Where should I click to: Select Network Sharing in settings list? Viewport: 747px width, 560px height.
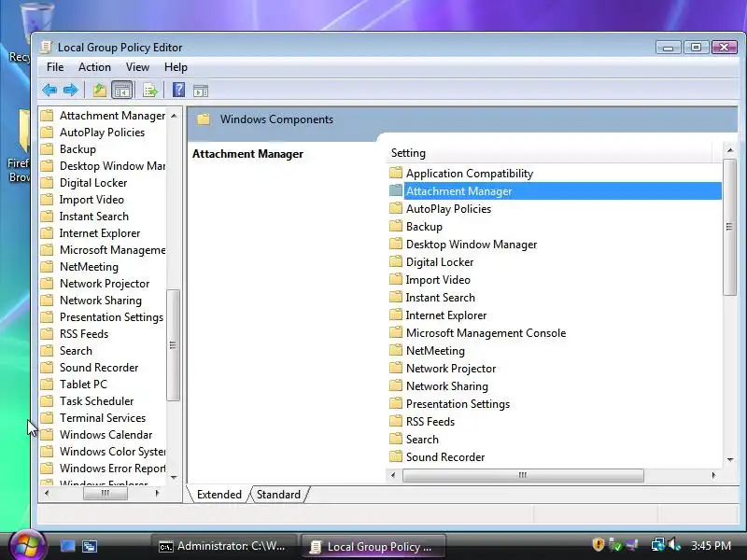click(x=447, y=386)
